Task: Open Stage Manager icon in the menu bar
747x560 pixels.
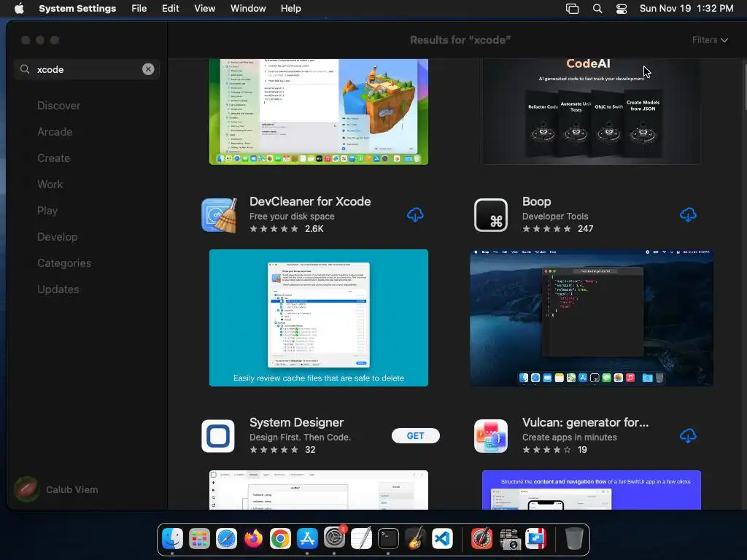Action: point(572,9)
